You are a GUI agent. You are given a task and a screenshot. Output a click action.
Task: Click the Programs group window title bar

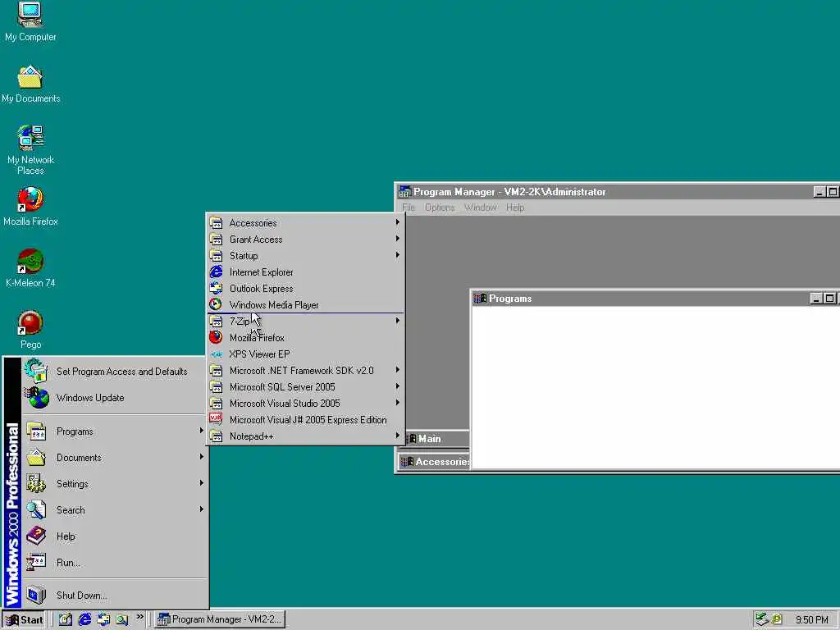coord(655,299)
